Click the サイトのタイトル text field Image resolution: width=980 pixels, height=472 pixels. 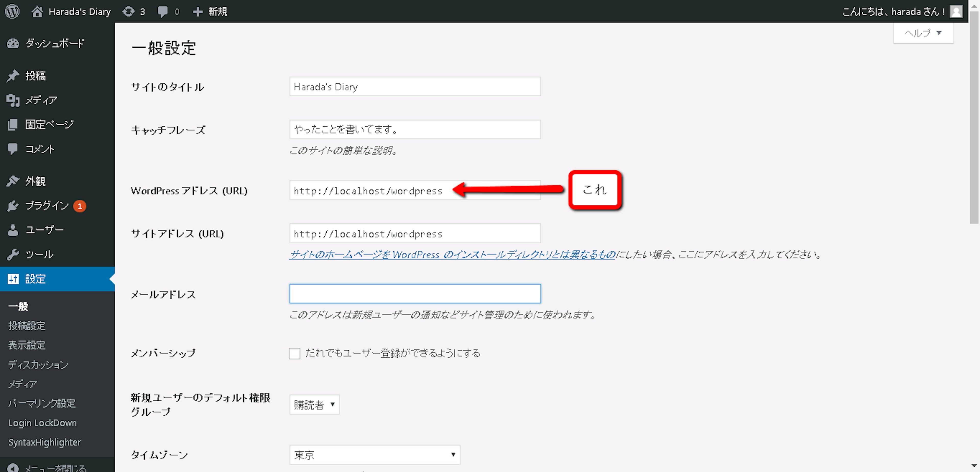415,87
